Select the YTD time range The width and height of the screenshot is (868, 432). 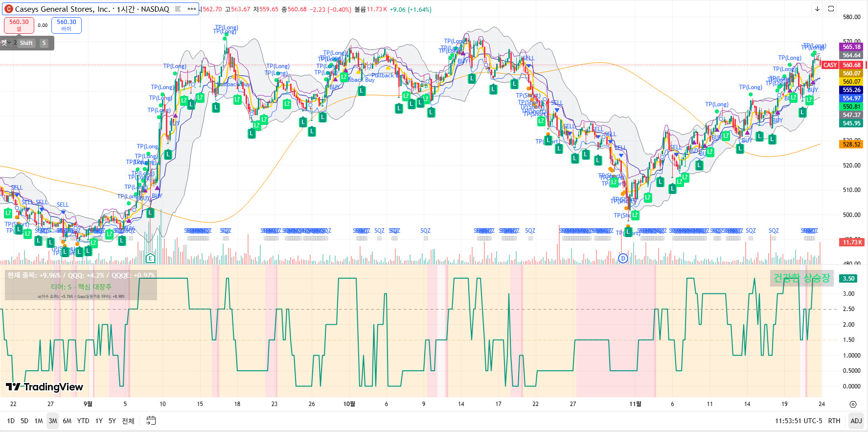[x=83, y=421]
